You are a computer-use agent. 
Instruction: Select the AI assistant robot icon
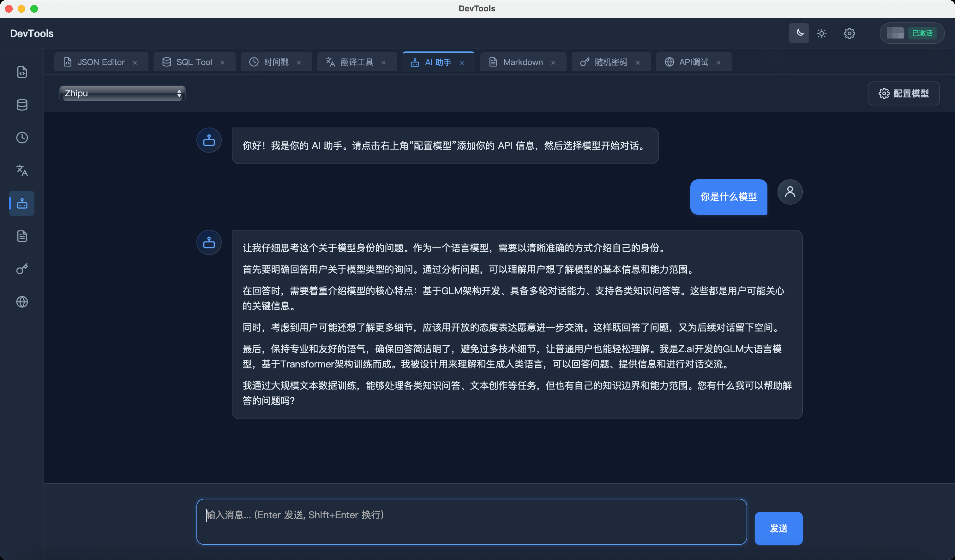point(21,203)
